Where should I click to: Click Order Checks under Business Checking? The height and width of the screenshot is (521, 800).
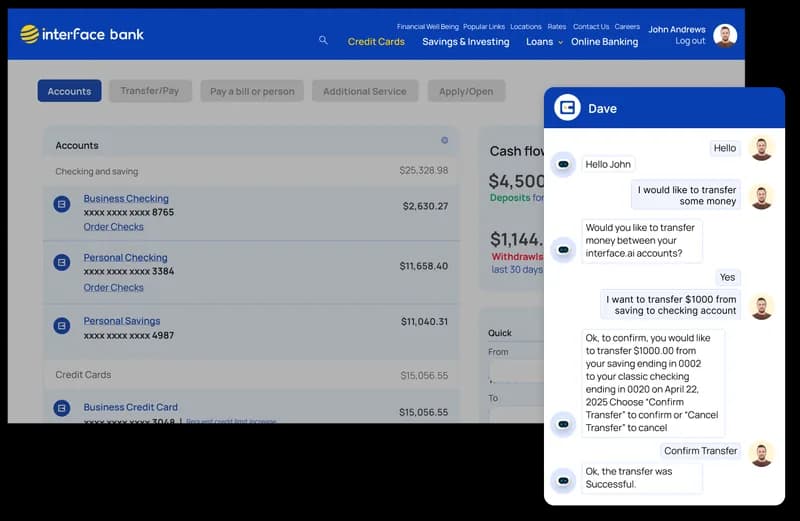coord(113,227)
